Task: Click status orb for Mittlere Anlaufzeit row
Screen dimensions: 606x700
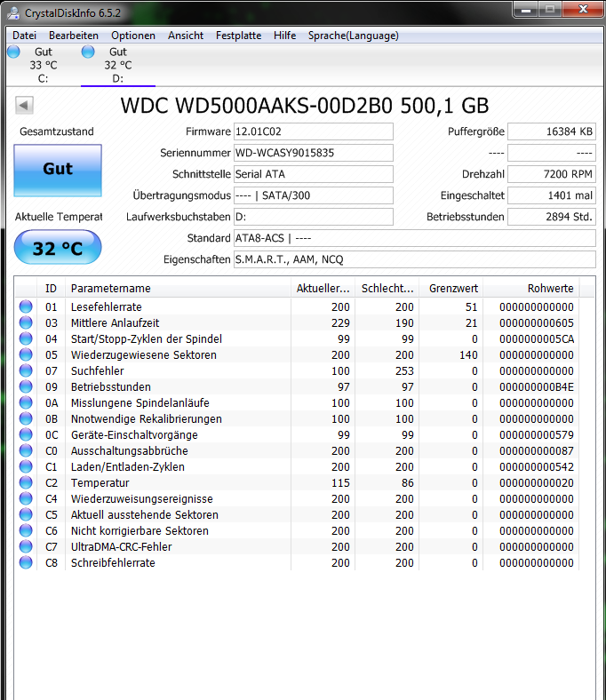Action: click(26, 322)
